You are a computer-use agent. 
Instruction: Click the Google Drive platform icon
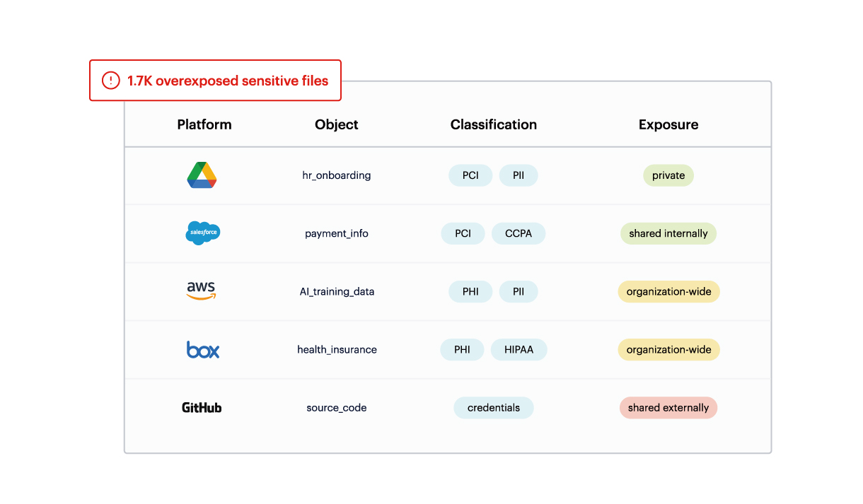pos(202,175)
